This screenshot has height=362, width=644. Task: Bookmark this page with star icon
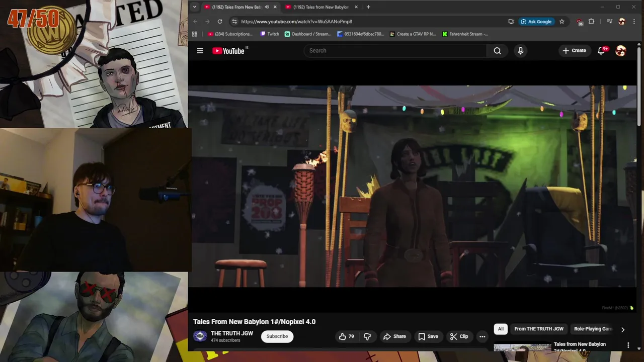tap(561, 22)
